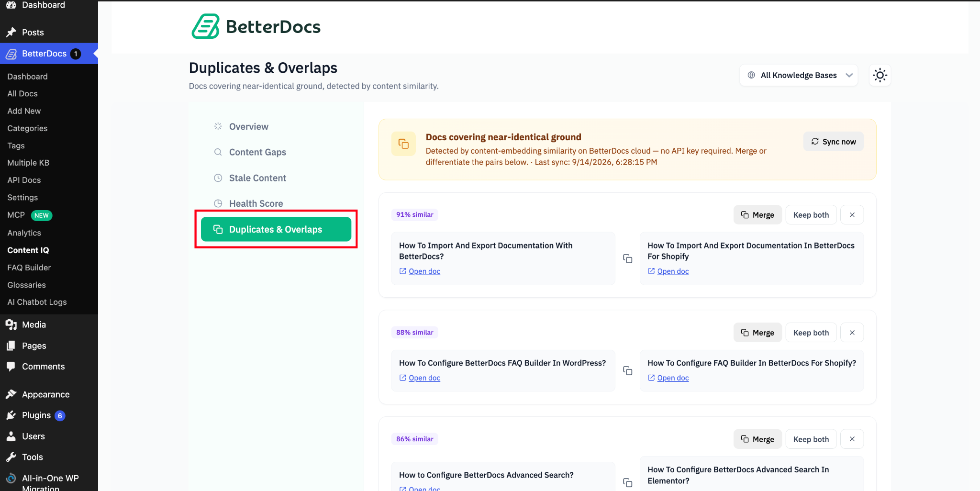Click the Media icon in sidebar
The height and width of the screenshot is (491, 980).
coord(11,324)
